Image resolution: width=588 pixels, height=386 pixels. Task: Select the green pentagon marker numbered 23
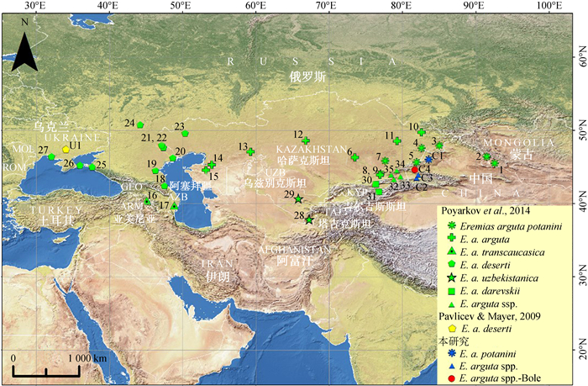(185, 133)
